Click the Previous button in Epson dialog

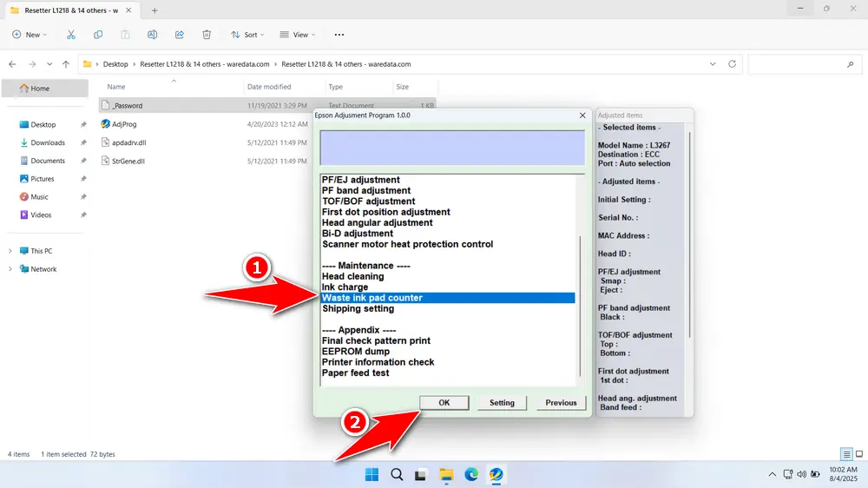[x=561, y=403]
